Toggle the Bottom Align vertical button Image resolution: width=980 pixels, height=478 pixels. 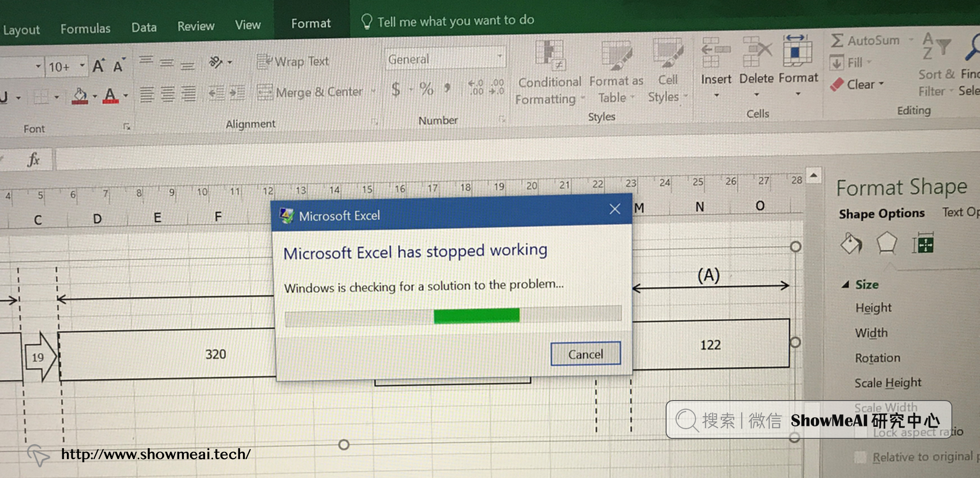point(187,65)
